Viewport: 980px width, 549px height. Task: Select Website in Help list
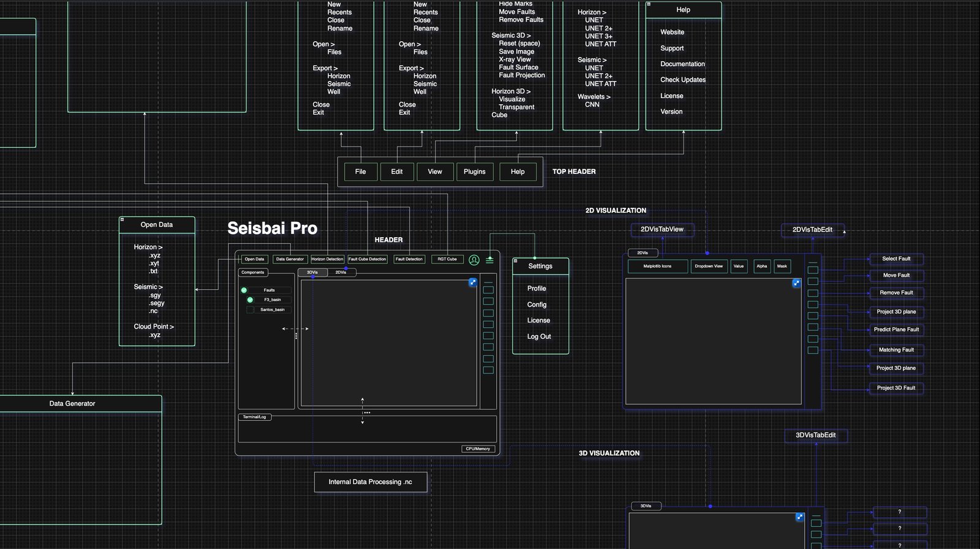tap(672, 32)
